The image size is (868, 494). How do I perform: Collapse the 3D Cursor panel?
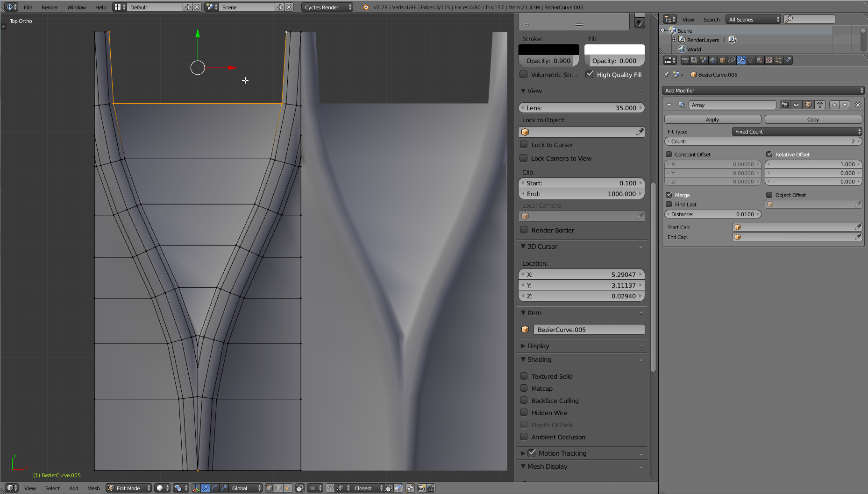point(523,247)
